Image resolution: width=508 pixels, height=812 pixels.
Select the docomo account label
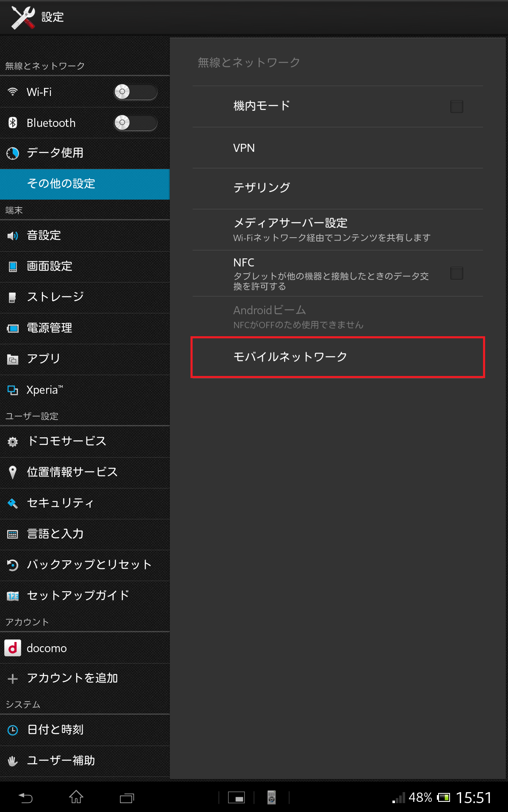tap(47, 648)
